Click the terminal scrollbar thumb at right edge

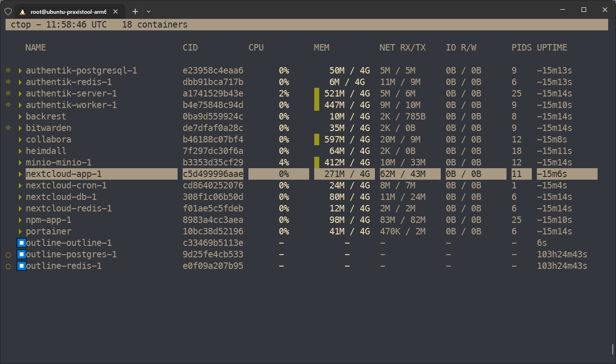(612, 349)
